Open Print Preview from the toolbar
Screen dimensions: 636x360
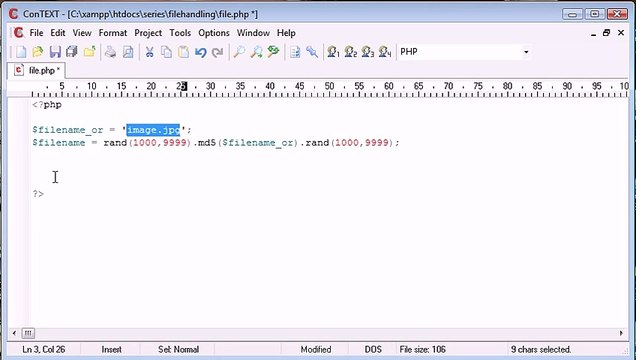click(128, 52)
